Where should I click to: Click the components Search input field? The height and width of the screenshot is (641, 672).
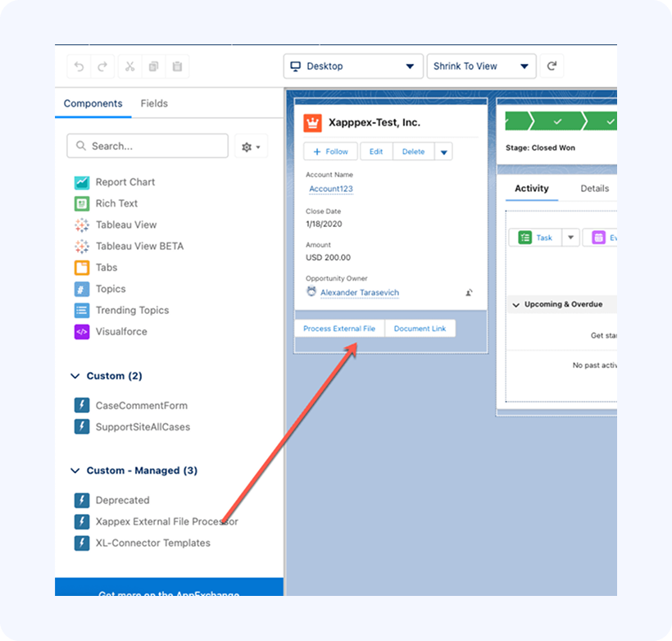(x=148, y=146)
